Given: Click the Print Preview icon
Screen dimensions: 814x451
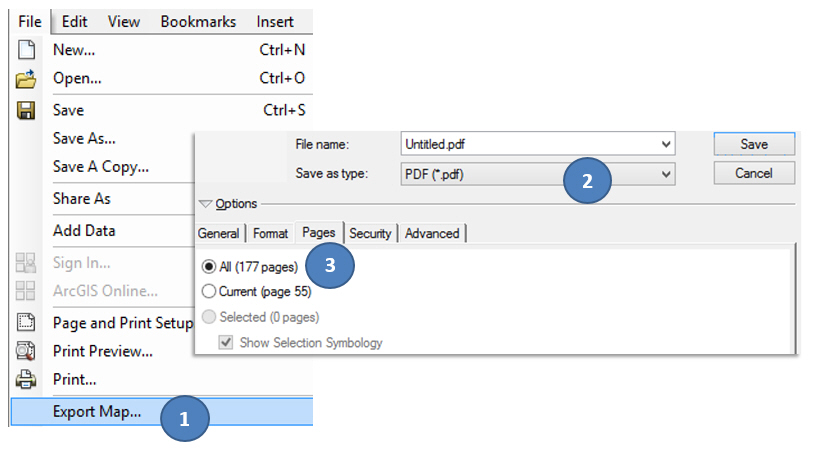Looking at the screenshot, I should (26, 351).
